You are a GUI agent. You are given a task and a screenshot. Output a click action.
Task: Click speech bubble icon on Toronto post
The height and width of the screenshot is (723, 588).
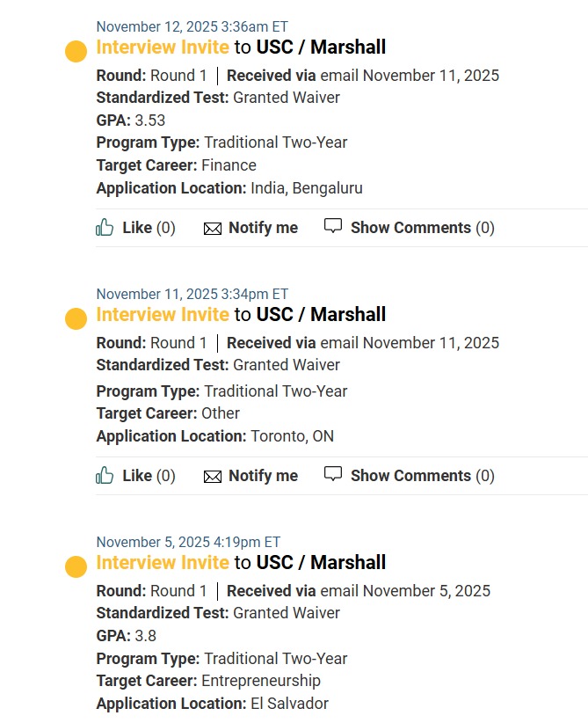click(x=333, y=475)
